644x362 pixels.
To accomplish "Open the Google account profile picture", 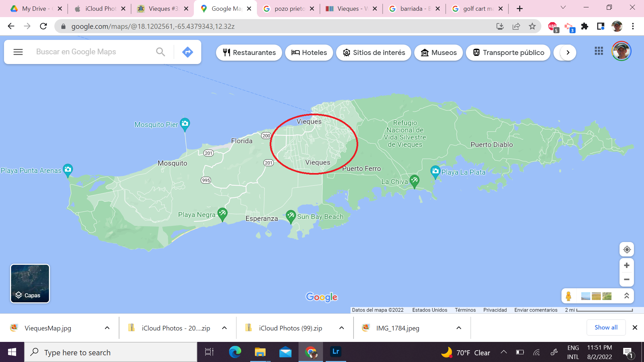I will click(621, 51).
